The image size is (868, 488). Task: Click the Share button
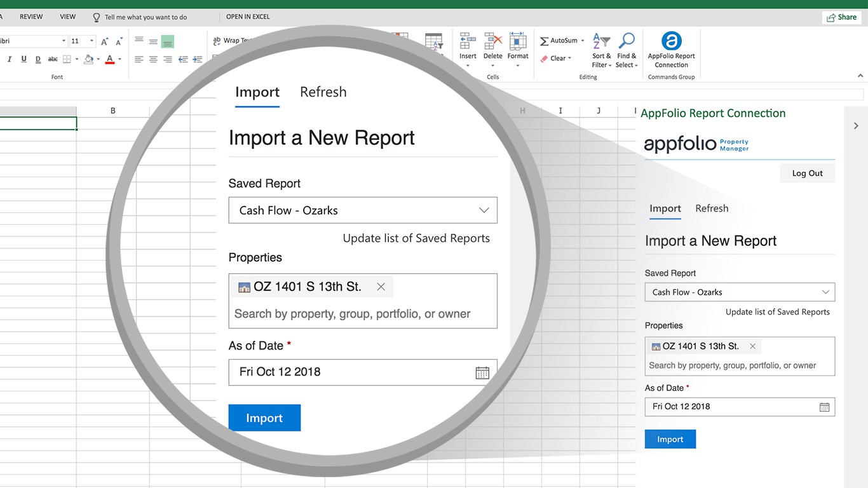(842, 17)
